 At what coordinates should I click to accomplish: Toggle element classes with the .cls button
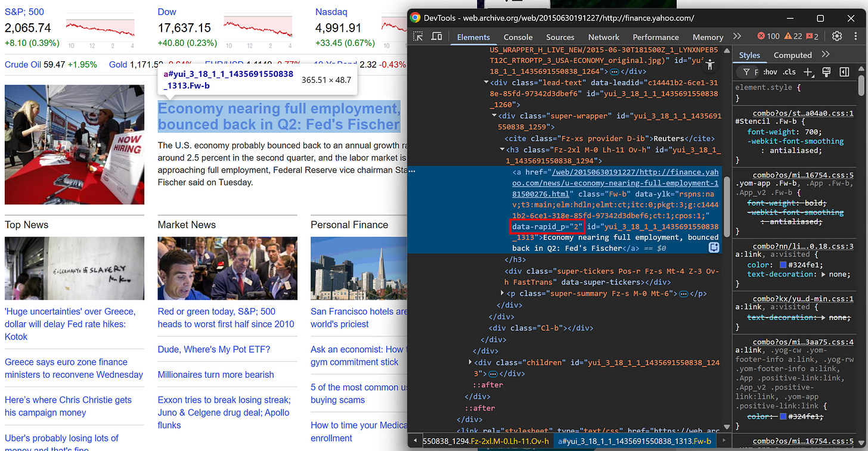(789, 71)
